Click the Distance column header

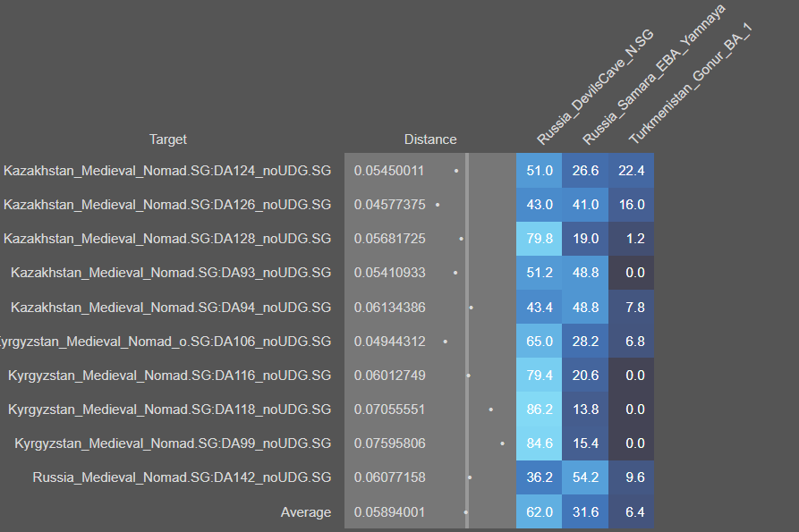[x=430, y=139]
